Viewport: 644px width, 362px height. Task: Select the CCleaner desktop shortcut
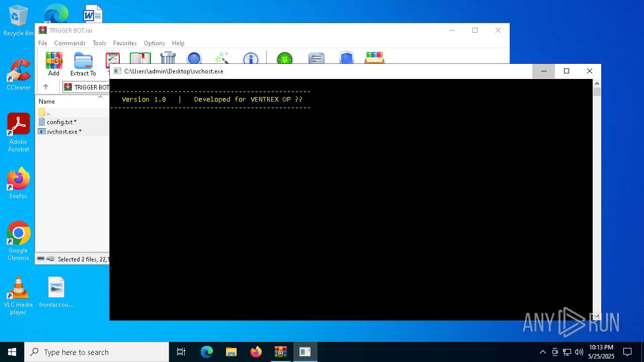coord(18,74)
